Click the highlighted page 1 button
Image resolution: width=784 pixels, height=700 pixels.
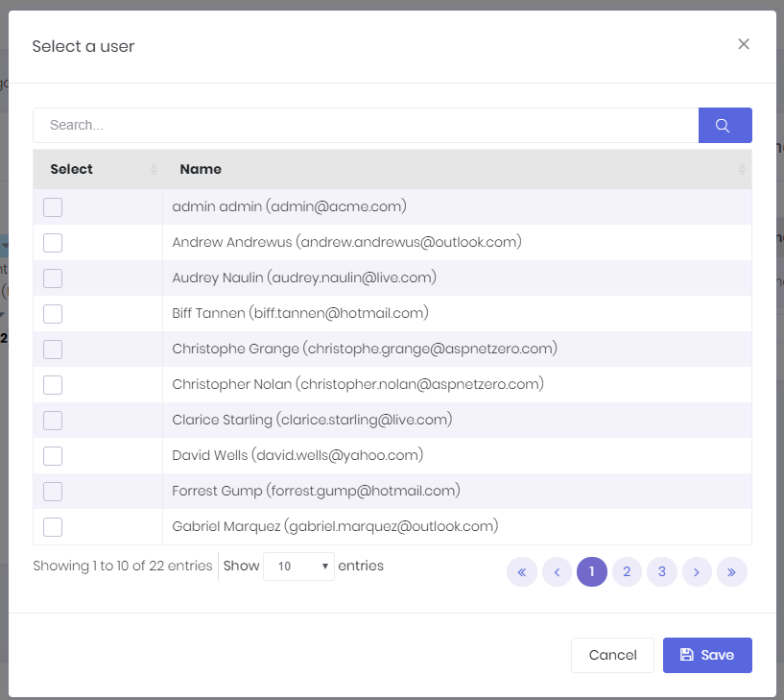point(592,571)
